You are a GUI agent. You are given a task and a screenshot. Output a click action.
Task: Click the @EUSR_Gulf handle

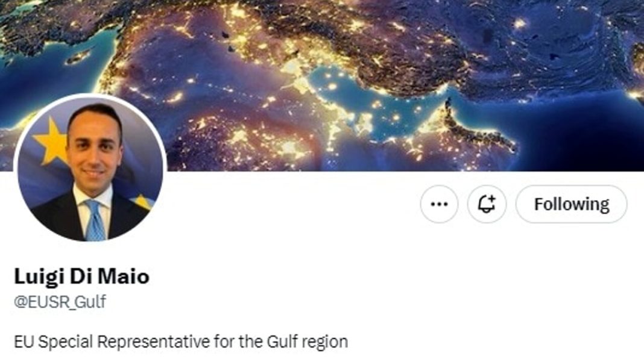pyautogui.click(x=60, y=302)
